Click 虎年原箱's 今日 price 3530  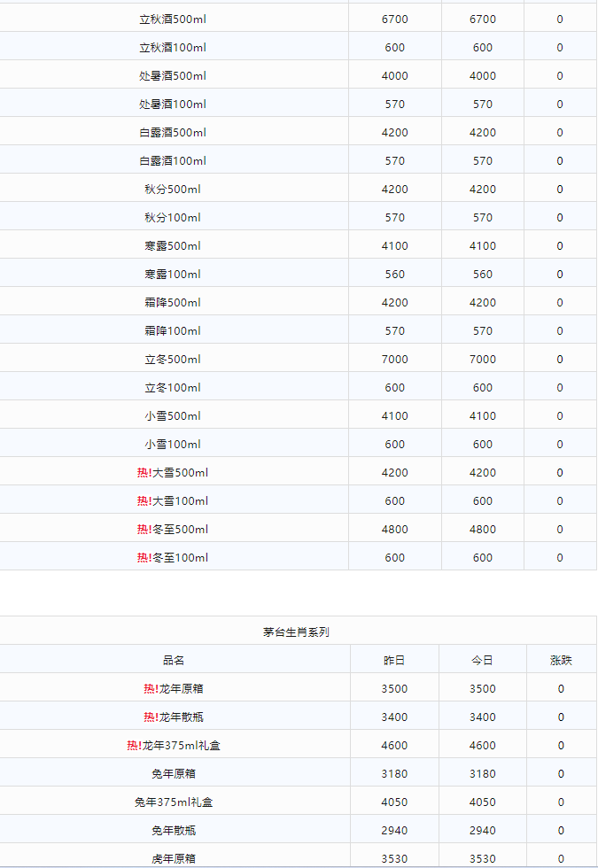pos(482,858)
